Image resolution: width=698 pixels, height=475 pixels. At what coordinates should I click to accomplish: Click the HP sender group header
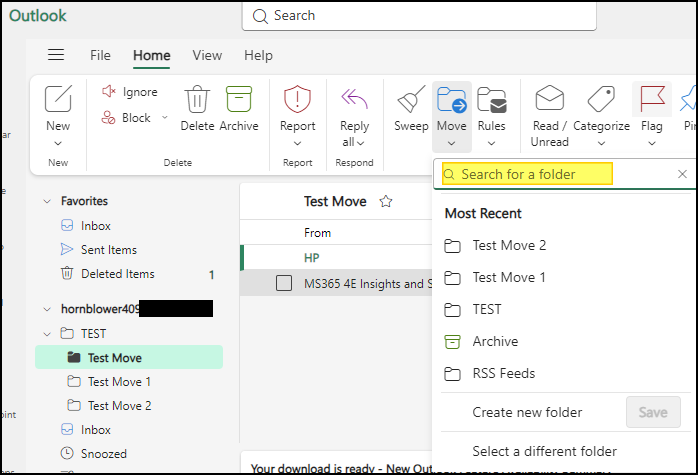click(337, 258)
